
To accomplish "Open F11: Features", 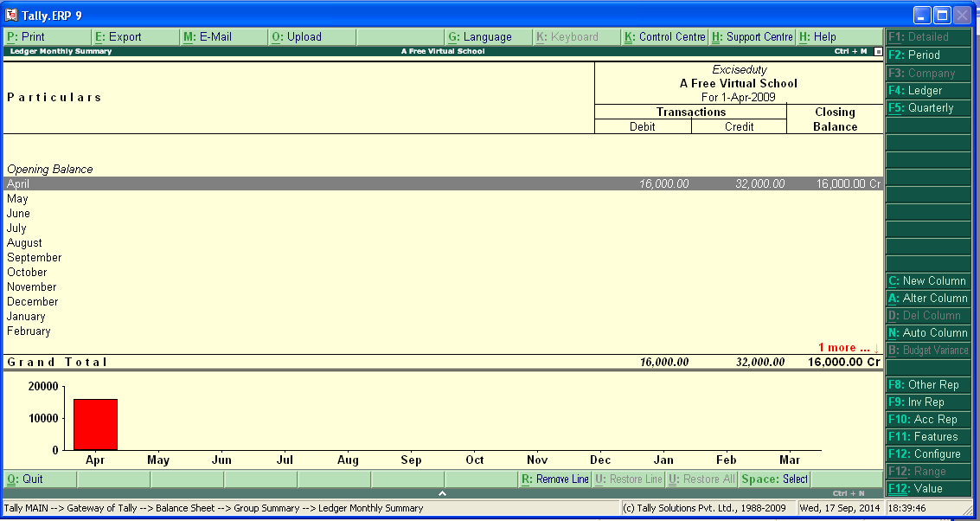I will tap(928, 436).
